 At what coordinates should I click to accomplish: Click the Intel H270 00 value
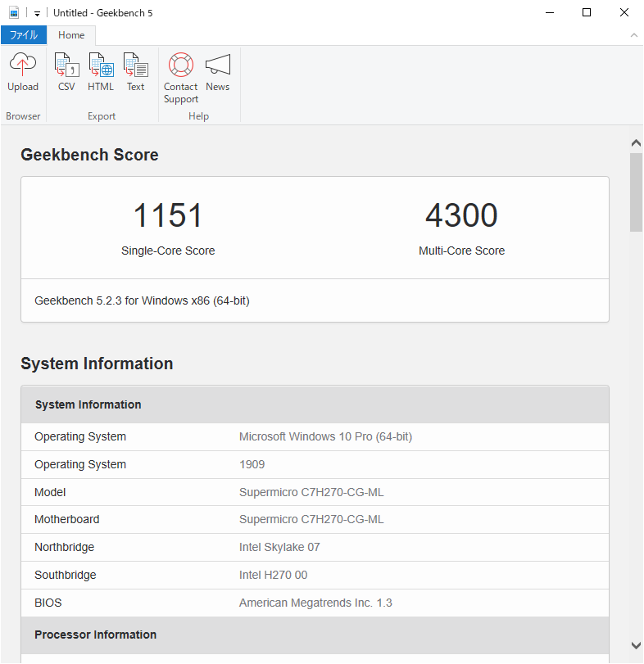pyautogui.click(x=274, y=575)
